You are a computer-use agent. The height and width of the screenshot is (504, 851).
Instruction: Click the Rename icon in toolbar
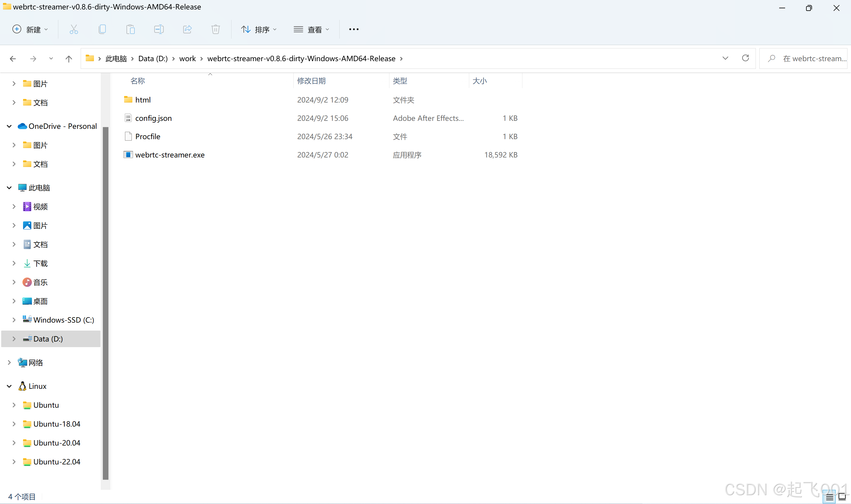[159, 30]
